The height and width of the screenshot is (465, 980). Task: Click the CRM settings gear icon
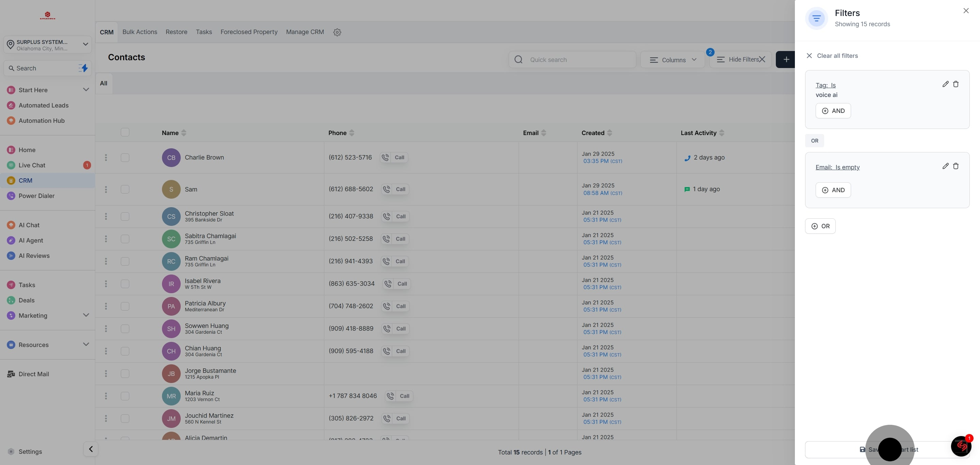click(337, 32)
